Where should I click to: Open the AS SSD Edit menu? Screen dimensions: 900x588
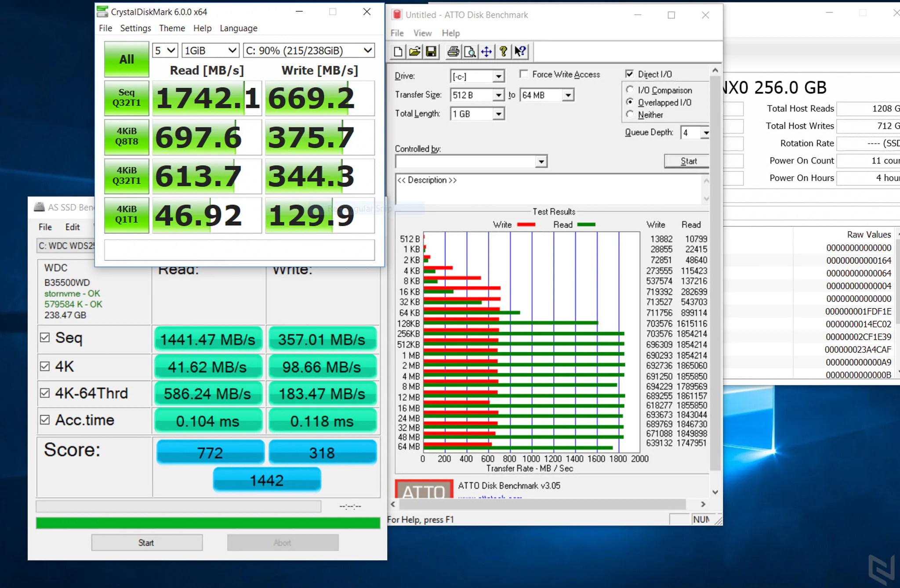pyautogui.click(x=73, y=227)
